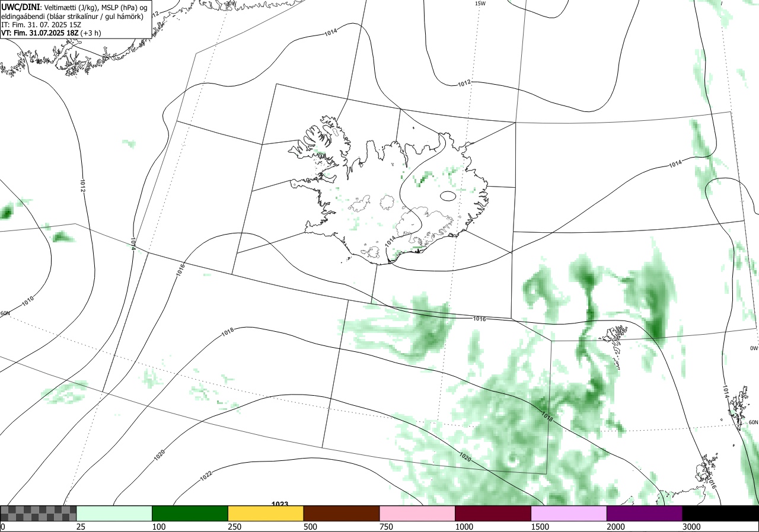This screenshot has width=759, height=532.
Task: Select the lavender 1500–2000 legend swatch
Action: coord(569,513)
